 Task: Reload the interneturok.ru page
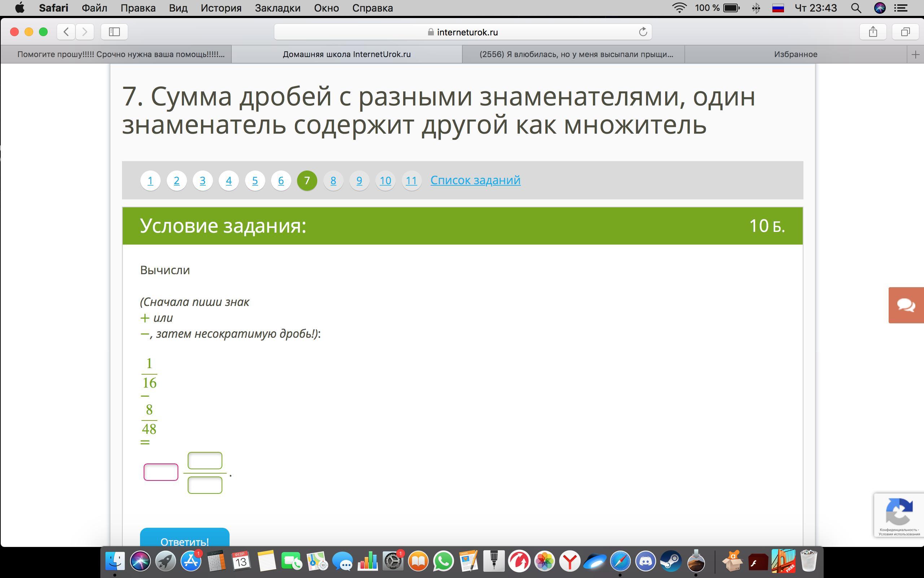click(x=642, y=32)
